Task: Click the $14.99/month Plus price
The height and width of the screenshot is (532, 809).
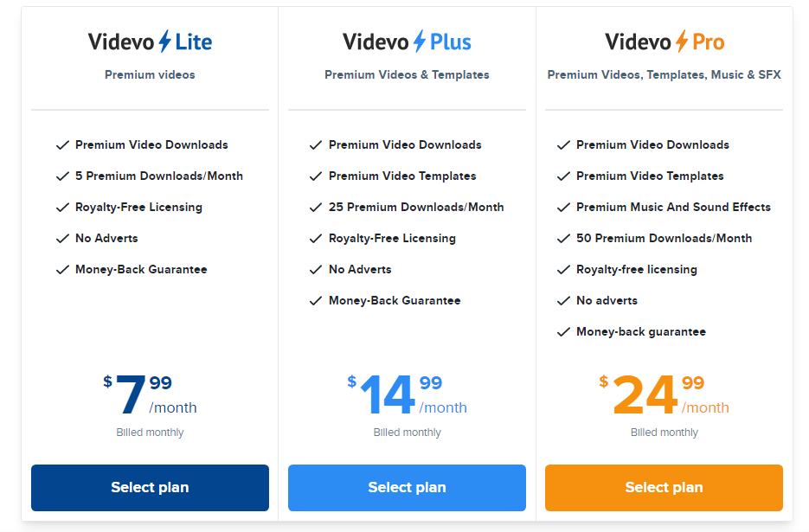Action: click(407, 394)
